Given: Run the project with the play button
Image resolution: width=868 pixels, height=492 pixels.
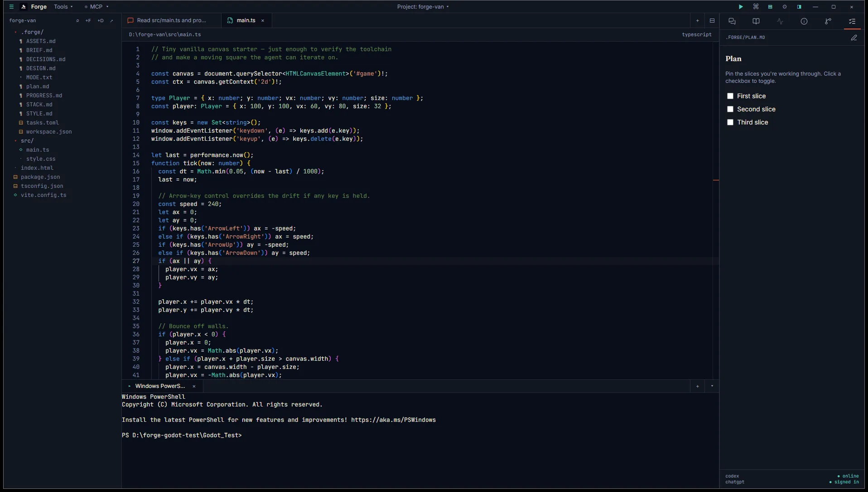Looking at the screenshot, I should pyautogui.click(x=741, y=7).
